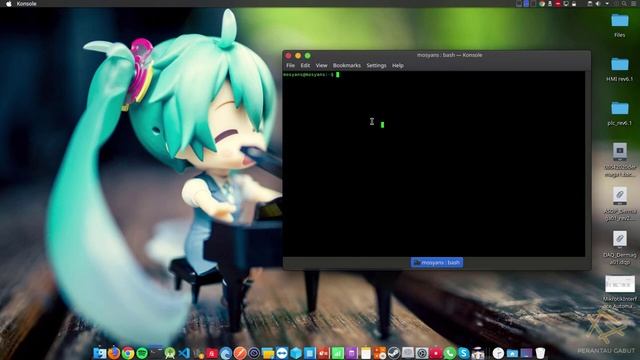Launch Android Studio from the dock
Viewport: 640px width, 360px height.
[170, 353]
